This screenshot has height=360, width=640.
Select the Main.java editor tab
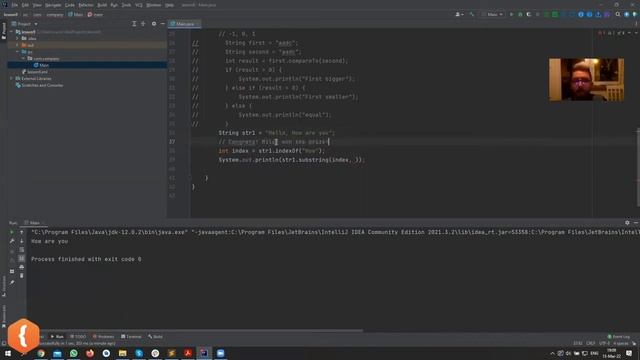pyautogui.click(x=185, y=24)
